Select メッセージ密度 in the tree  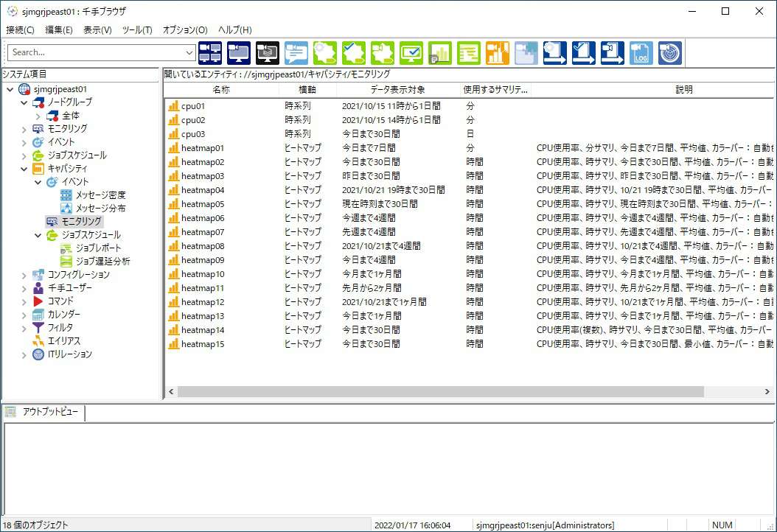[100, 195]
